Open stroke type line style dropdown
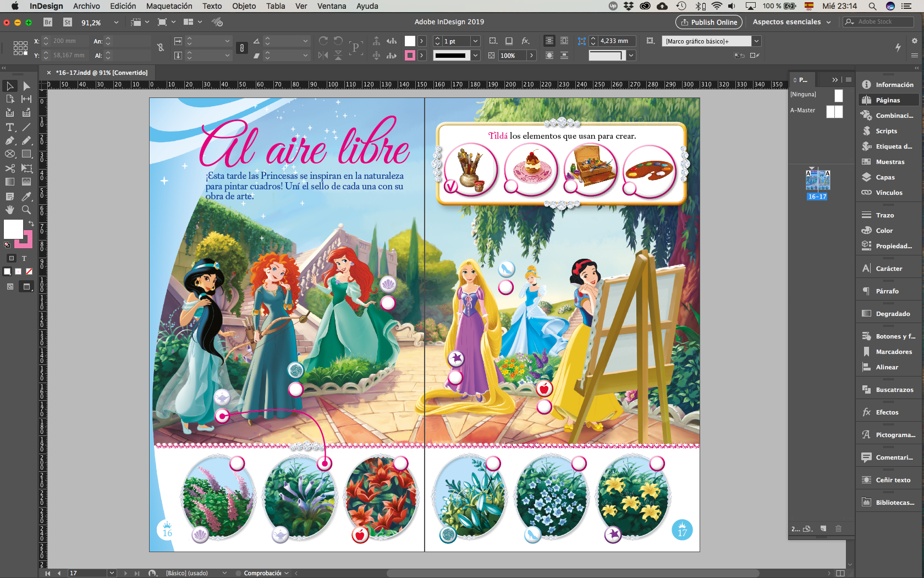Image resolution: width=924 pixels, height=578 pixels. (475, 55)
